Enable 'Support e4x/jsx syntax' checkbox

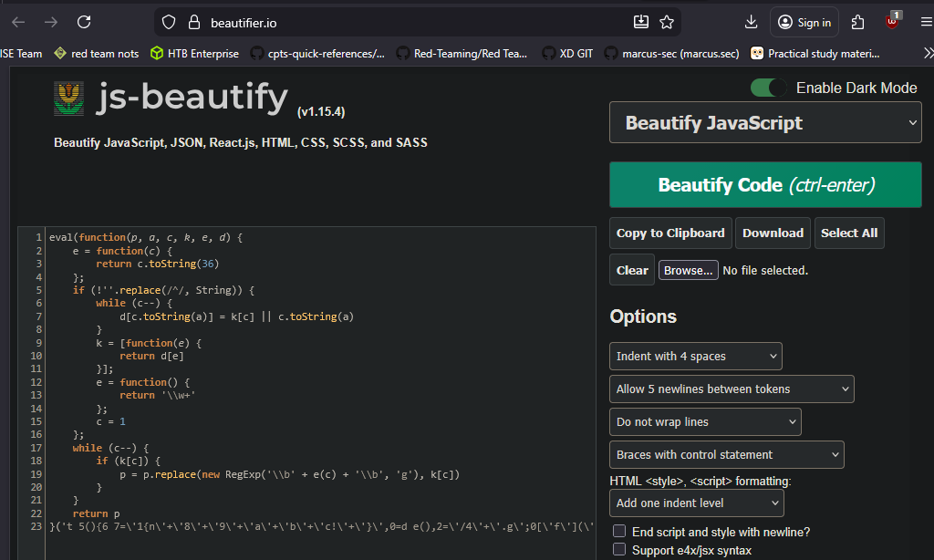tap(619, 550)
